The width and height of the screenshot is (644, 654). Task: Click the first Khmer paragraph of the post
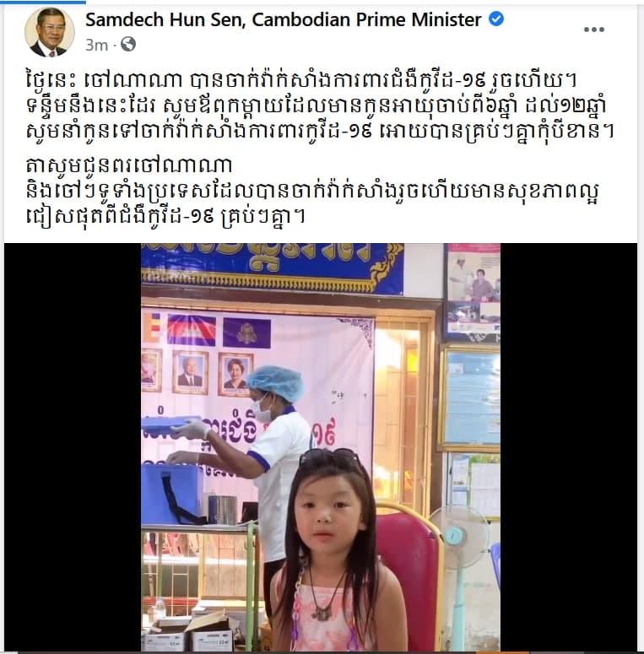(320, 106)
